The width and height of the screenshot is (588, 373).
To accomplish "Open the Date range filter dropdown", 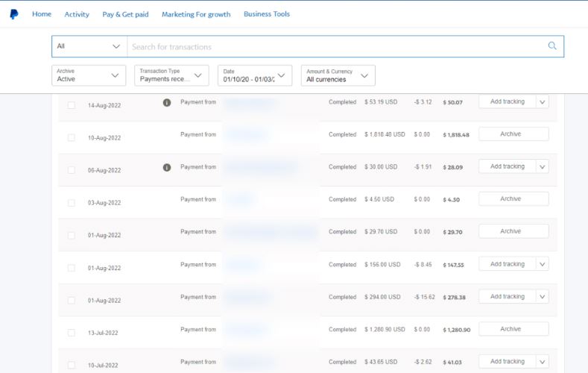I will [255, 75].
